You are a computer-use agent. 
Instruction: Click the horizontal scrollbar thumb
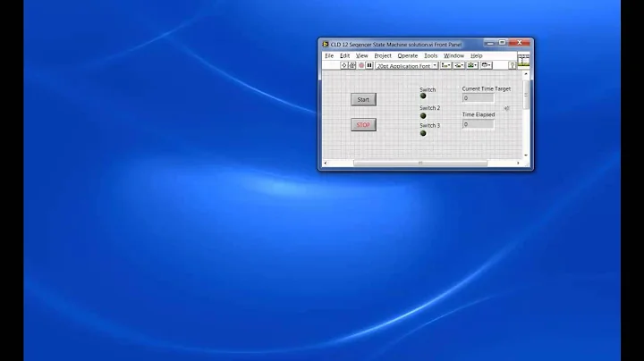[x=420, y=163]
